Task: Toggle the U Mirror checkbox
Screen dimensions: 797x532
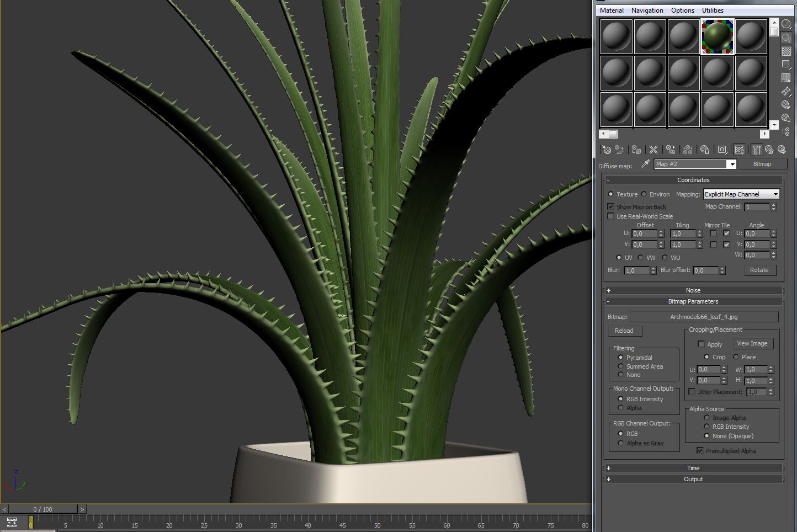Action: pyautogui.click(x=713, y=233)
